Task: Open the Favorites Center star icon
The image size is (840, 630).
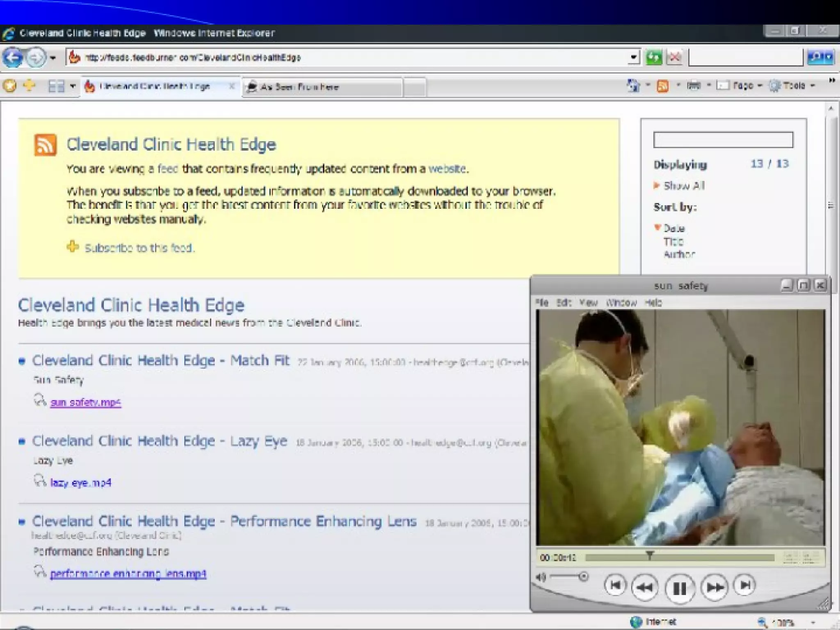Action: pos(10,86)
